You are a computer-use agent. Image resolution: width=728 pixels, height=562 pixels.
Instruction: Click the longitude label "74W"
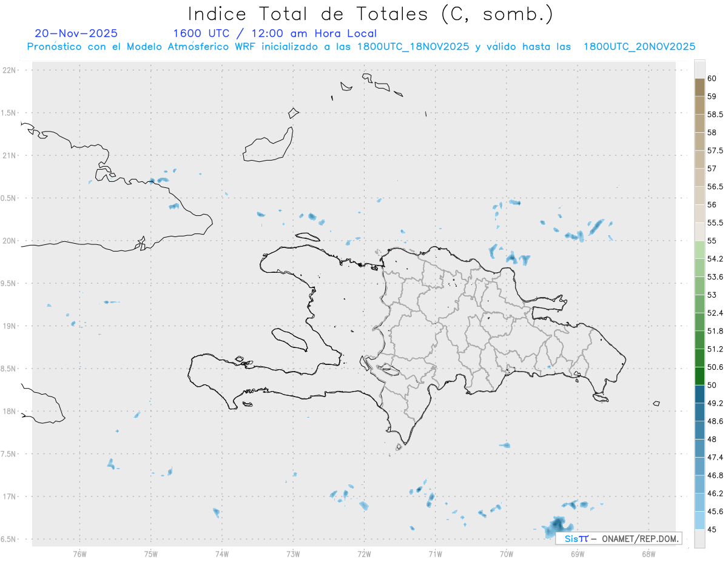pyautogui.click(x=221, y=553)
